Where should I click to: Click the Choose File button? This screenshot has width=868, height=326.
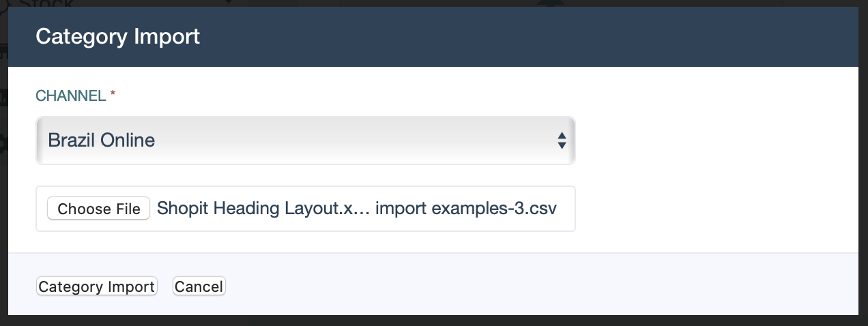tap(98, 209)
